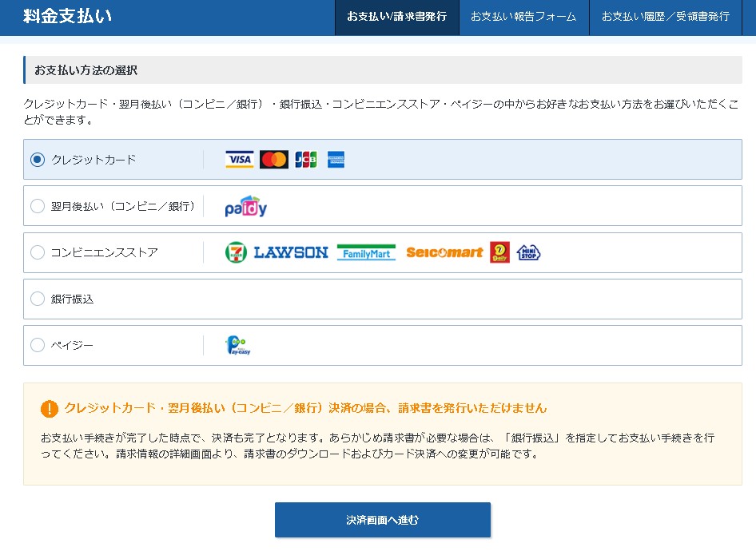Select the クレジットカード radio button

point(38,160)
